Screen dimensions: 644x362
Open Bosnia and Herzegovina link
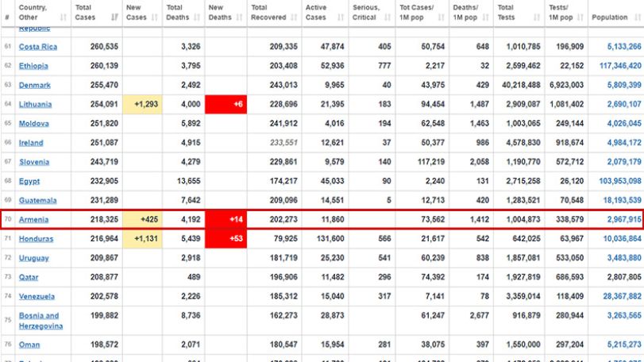click(x=40, y=321)
